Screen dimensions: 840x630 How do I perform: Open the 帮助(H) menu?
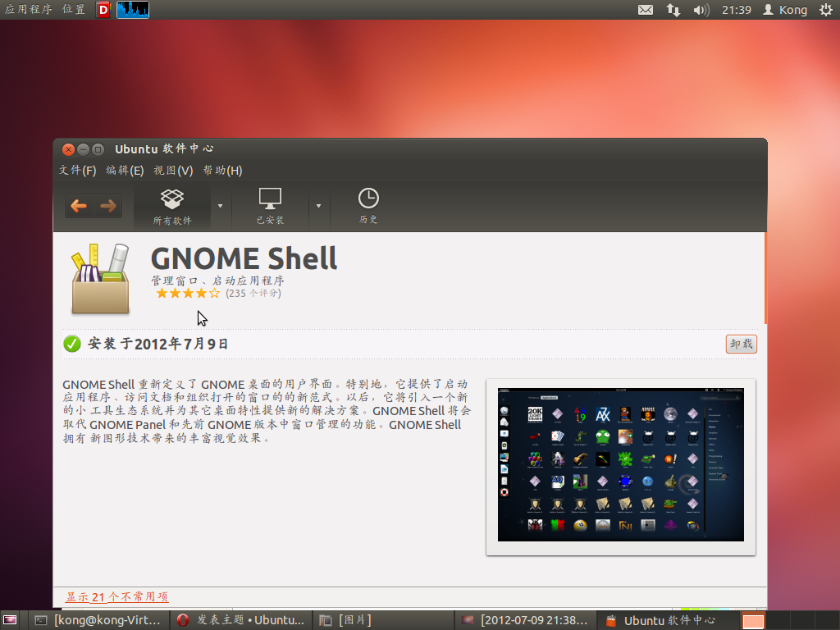pos(222,171)
